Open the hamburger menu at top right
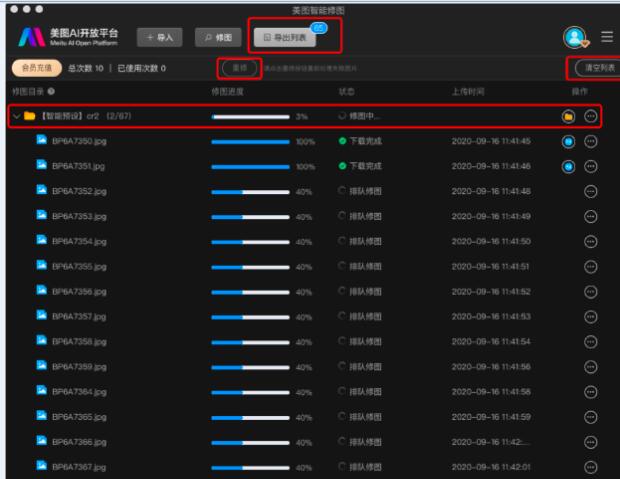 606,37
